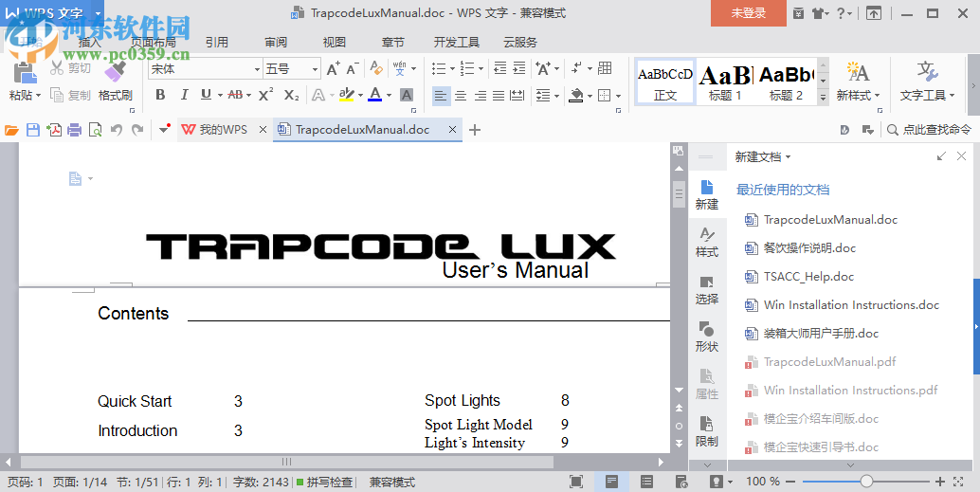The height and width of the screenshot is (492, 980).
Task: Click the not-logged-in sign in button
Action: pos(748,13)
